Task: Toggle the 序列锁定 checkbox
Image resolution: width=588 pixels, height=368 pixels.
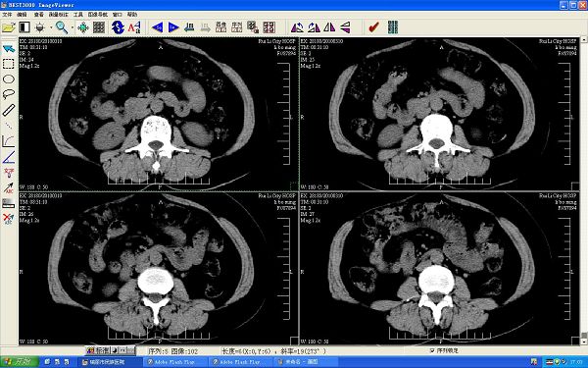Action: pos(432,350)
